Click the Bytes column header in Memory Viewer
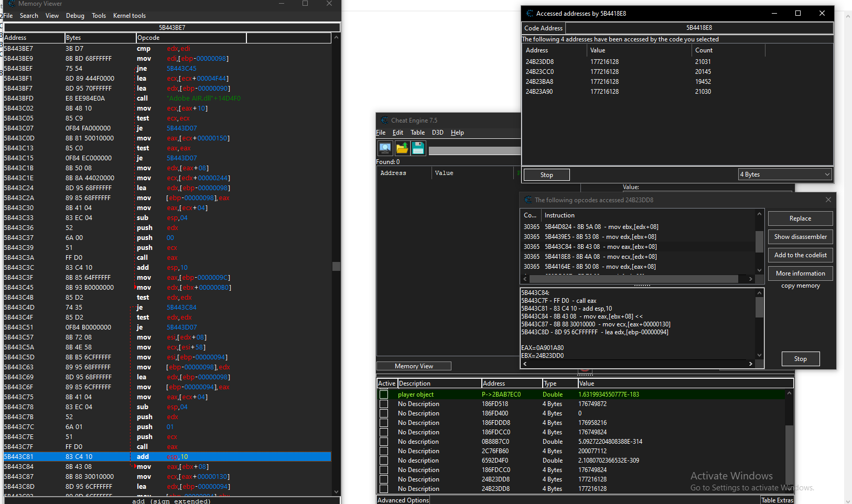Image resolution: width=852 pixels, height=504 pixels. 100,38
